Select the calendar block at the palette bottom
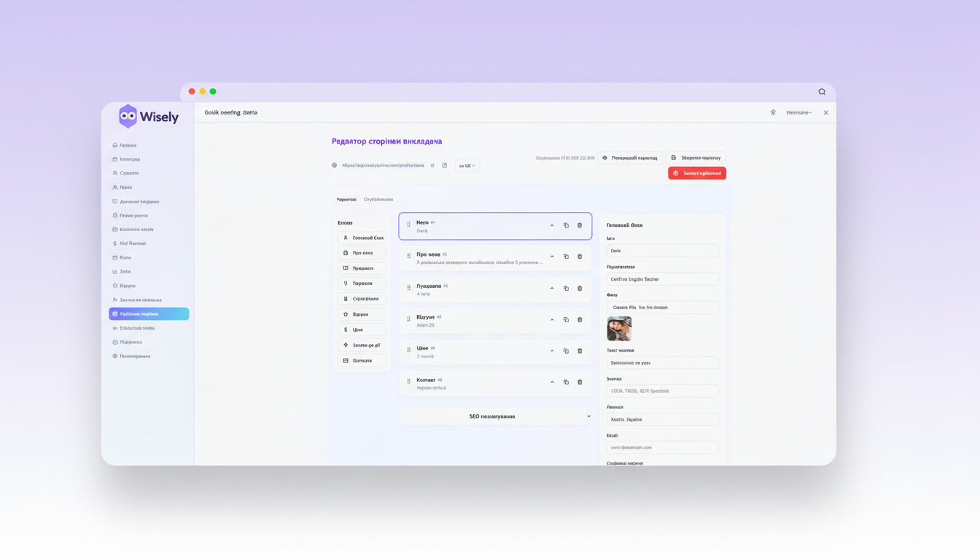This screenshot has width=980, height=560. coord(361,360)
